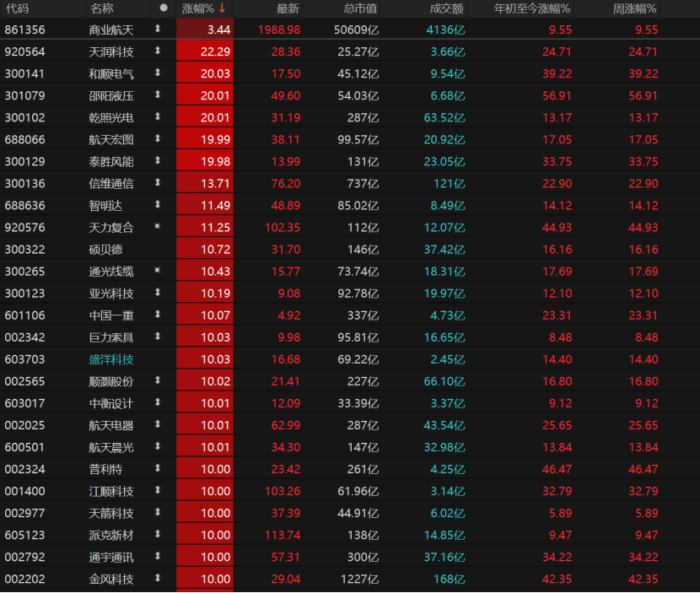The width and height of the screenshot is (700, 593).
Task: Reverse sort using the 涨幅% down arrow
Action: (222, 8)
